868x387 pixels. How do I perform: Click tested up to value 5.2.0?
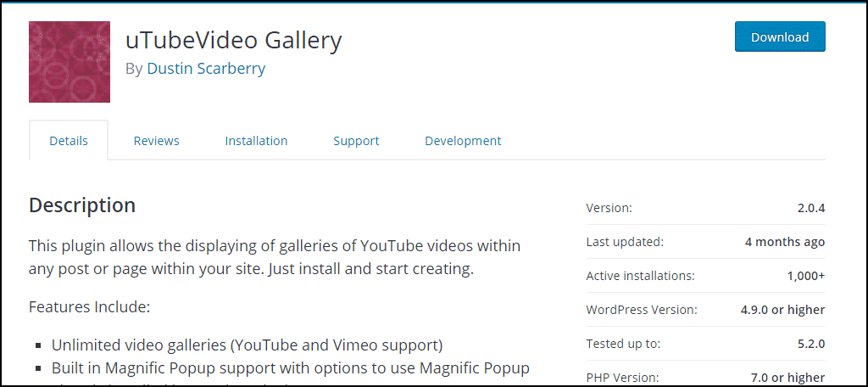pos(811,344)
